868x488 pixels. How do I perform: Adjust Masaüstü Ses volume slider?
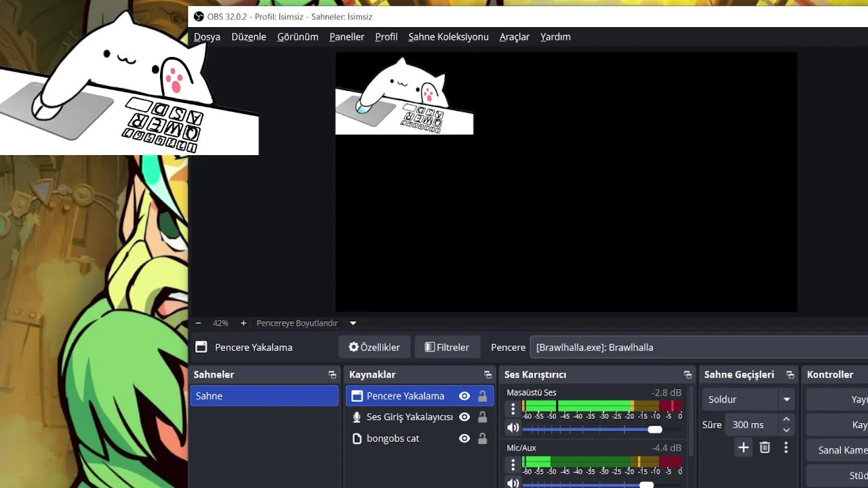pyautogui.click(x=602, y=429)
